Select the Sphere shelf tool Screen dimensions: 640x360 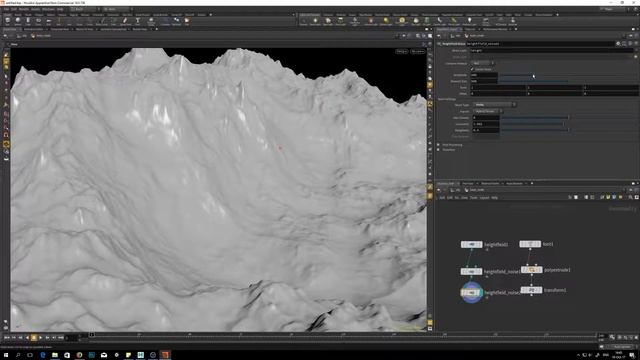[x=18, y=21]
